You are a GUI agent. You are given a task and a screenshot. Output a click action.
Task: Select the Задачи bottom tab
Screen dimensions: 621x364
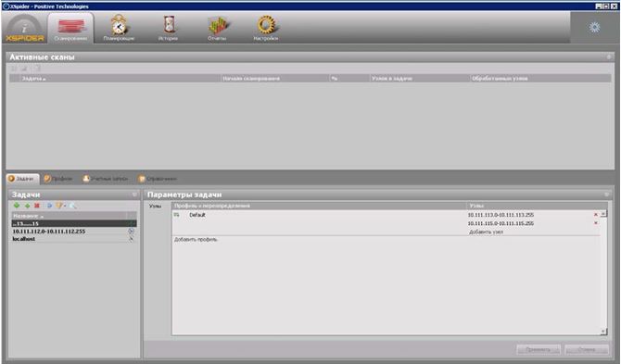coord(22,179)
